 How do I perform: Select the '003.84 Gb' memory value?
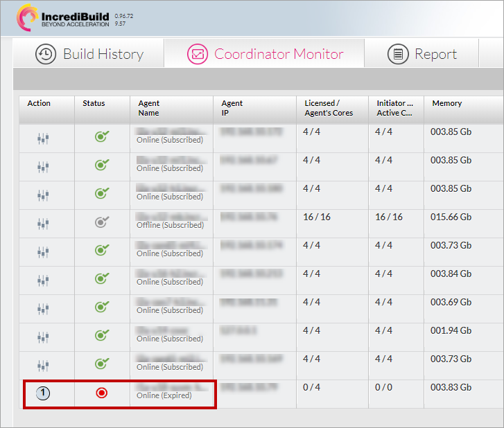coord(451,274)
